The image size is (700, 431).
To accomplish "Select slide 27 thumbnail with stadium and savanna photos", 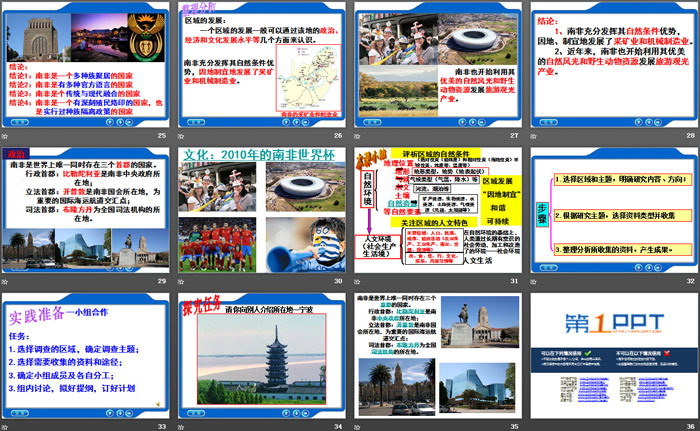I will 438,65.
